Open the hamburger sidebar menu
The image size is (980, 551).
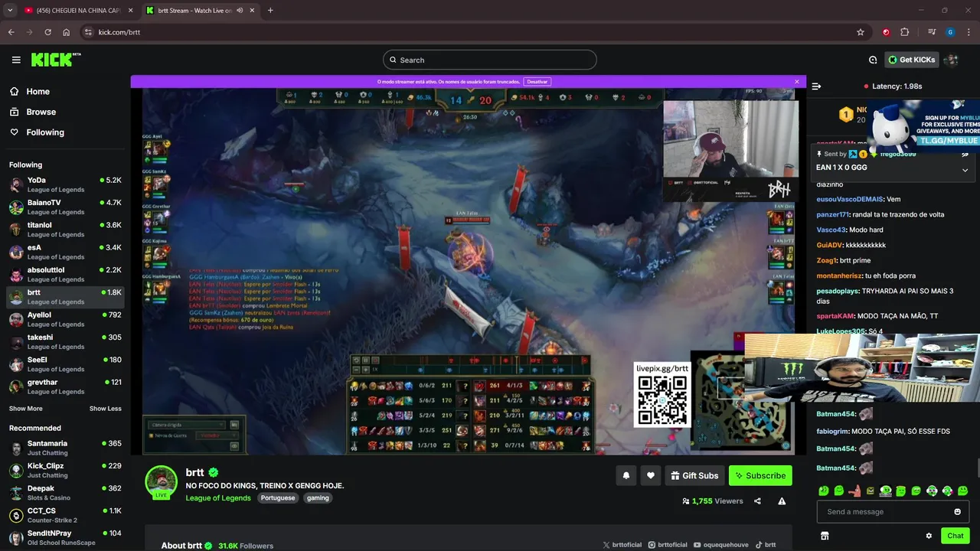pyautogui.click(x=16, y=60)
